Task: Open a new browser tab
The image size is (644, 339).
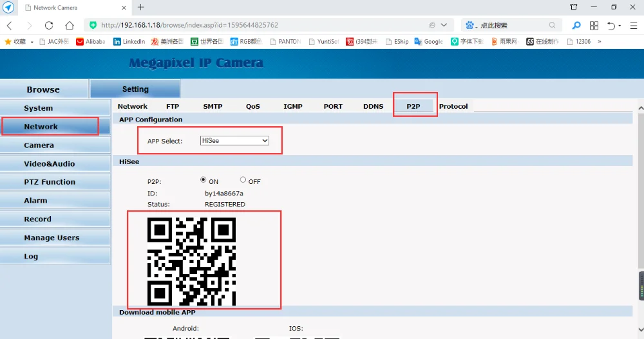Action: click(141, 7)
